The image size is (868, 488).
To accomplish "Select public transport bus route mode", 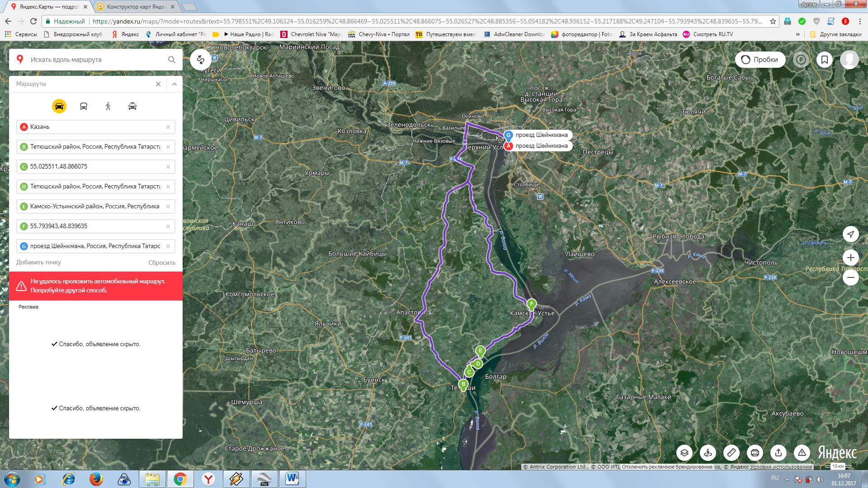I will pyautogui.click(x=84, y=106).
